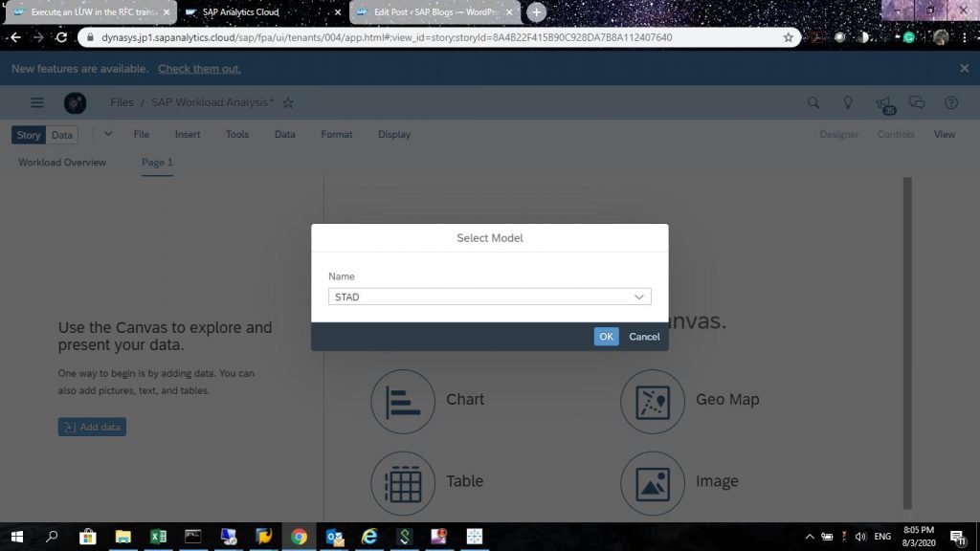The height and width of the screenshot is (551, 980).
Task: Click the canvas vertical scrollbar
Action: point(907,343)
